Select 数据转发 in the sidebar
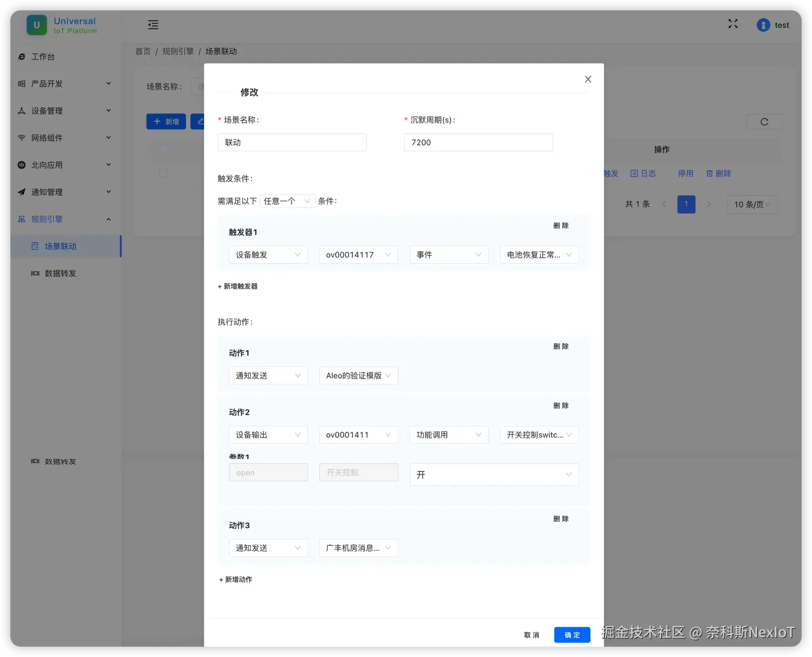The height and width of the screenshot is (657, 812). pos(60,273)
